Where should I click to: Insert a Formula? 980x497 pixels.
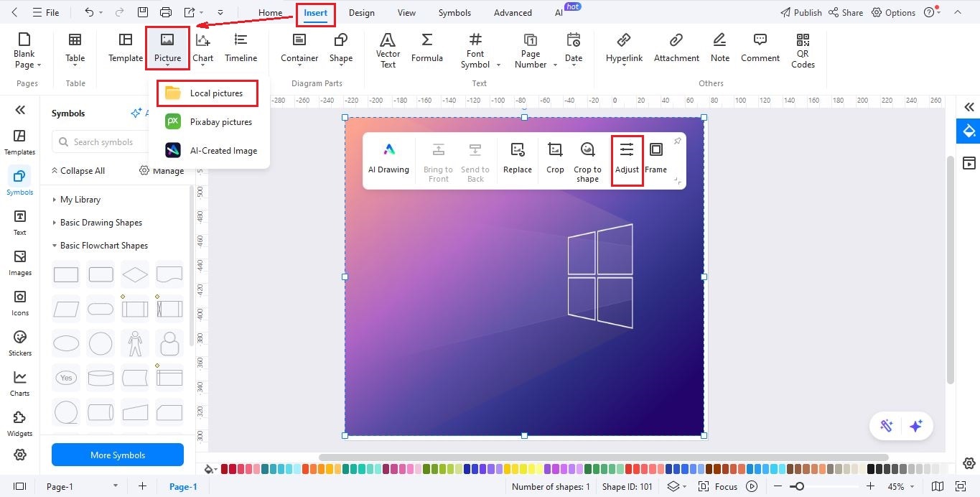(426, 47)
